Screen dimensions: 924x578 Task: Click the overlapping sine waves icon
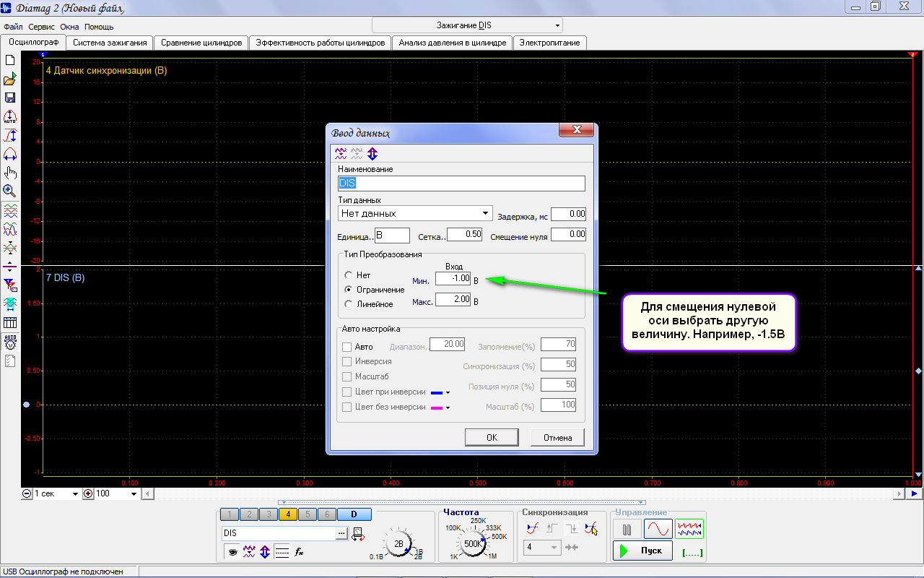pos(10,229)
